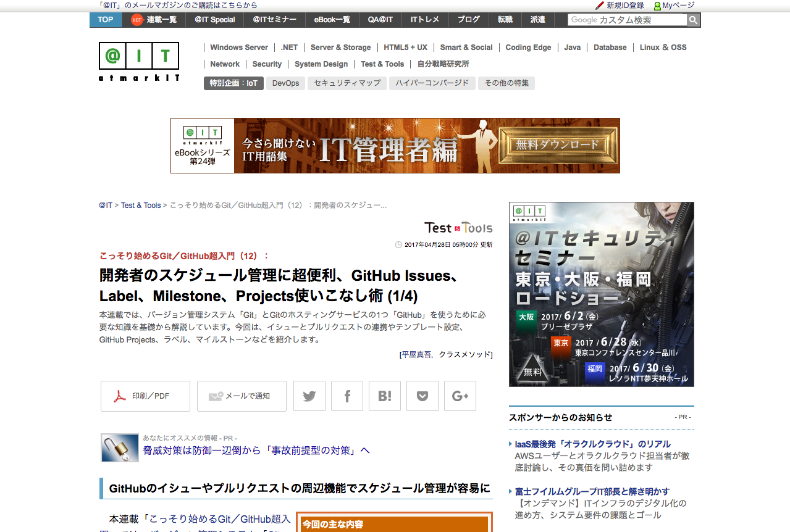Image resolution: width=790 pixels, height=532 pixels.
Task: Open the Smart & Social category
Action: tap(466, 48)
